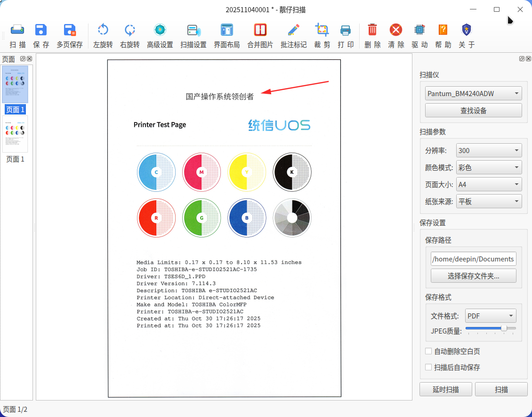Screen dimensions: 532x417
Task: Select merge images (合并图片) tool
Action: click(260, 36)
